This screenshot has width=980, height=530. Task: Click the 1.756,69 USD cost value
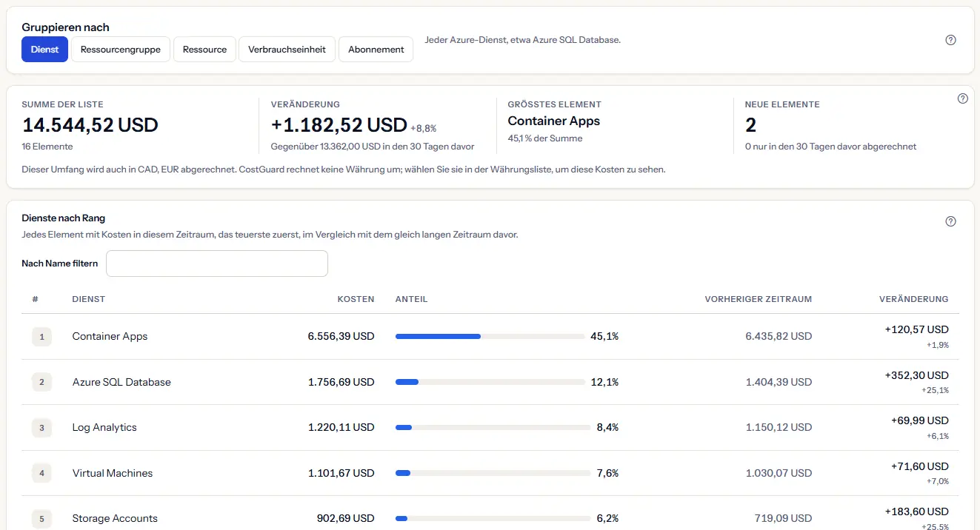[341, 382]
